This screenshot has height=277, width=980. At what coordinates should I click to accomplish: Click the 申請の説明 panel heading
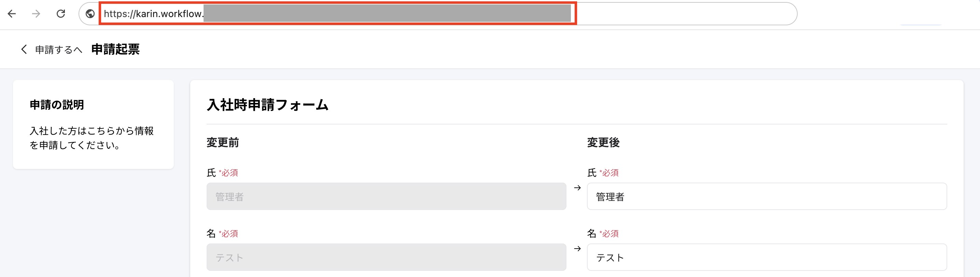tap(57, 105)
